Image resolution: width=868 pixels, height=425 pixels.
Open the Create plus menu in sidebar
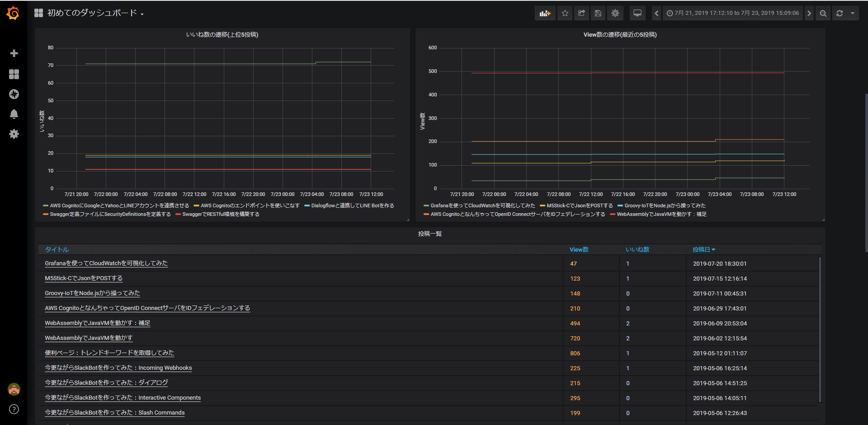click(14, 53)
